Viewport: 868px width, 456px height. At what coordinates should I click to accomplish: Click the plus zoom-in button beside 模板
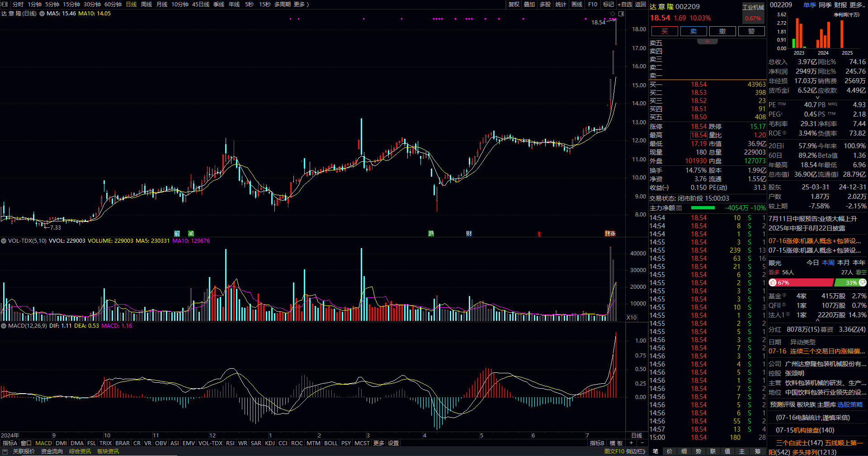click(631, 443)
